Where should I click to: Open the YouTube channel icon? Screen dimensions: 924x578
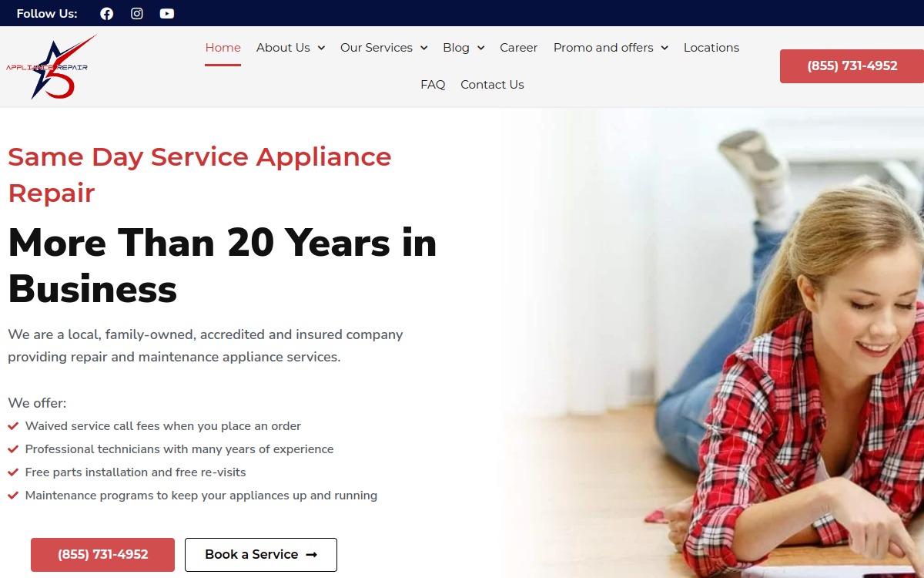click(167, 13)
